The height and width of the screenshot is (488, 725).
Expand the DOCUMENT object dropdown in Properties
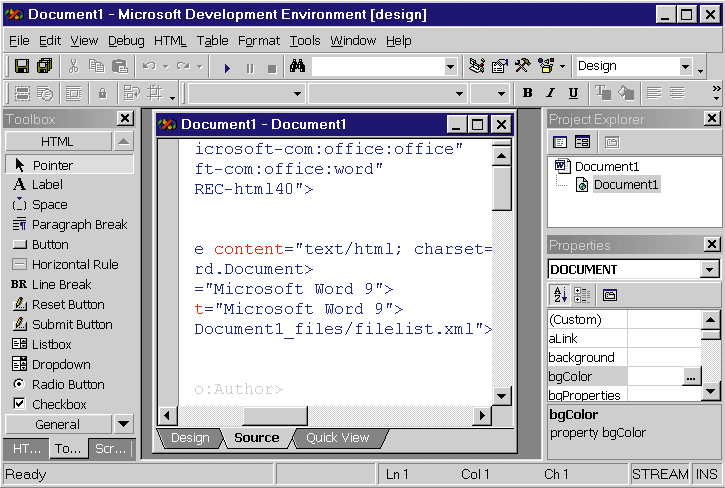[710, 270]
